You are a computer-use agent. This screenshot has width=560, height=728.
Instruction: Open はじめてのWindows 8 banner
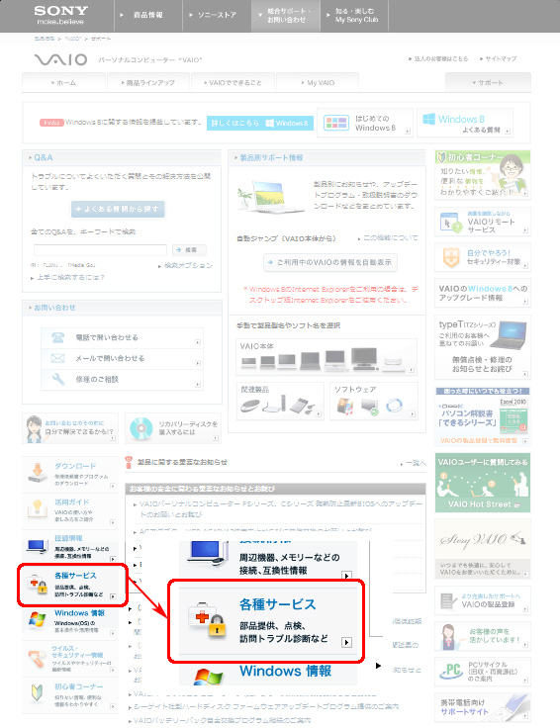pyautogui.click(x=365, y=123)
